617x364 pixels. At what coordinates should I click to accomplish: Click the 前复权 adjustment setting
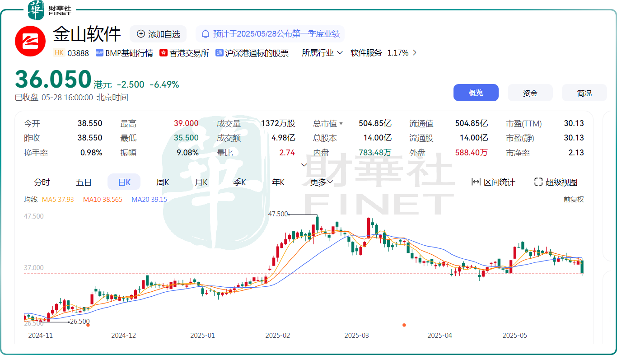(x=574, y=199)
